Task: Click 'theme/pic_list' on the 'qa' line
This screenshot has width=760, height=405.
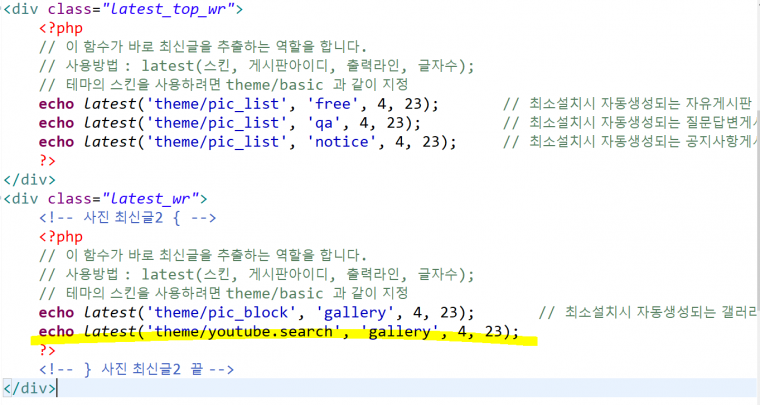Action: [x=217, y=123]
